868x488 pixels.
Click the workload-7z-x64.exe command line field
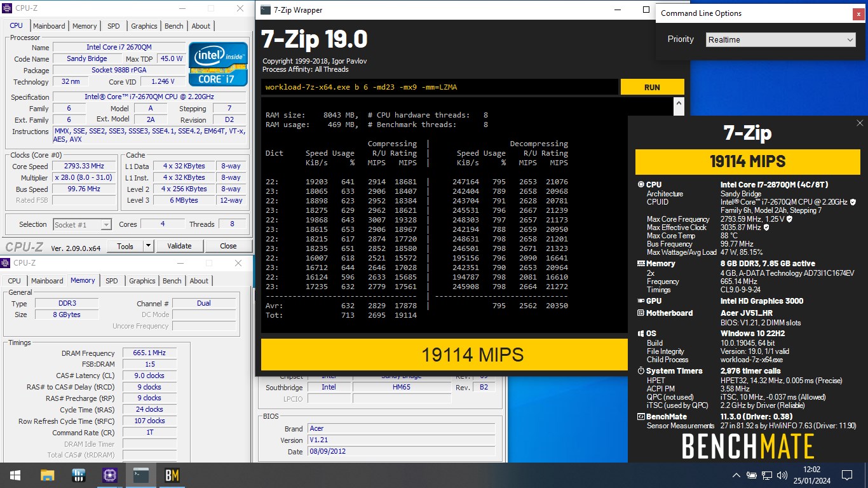click(440, 87)
